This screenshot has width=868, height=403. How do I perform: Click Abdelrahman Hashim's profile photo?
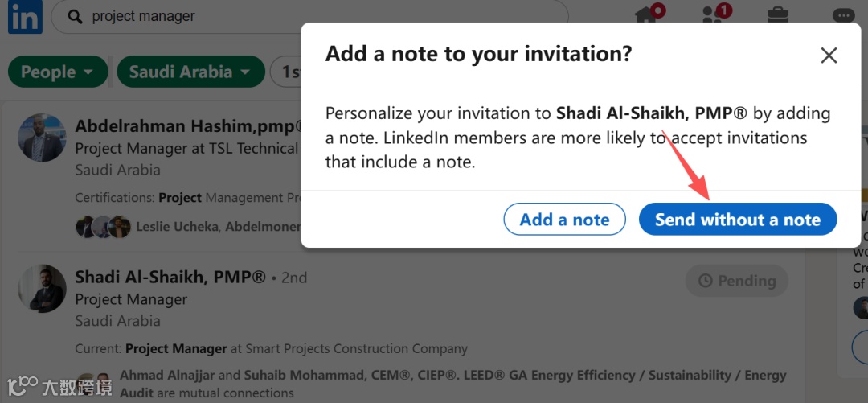pyautogui.click(x=43, y=138)
